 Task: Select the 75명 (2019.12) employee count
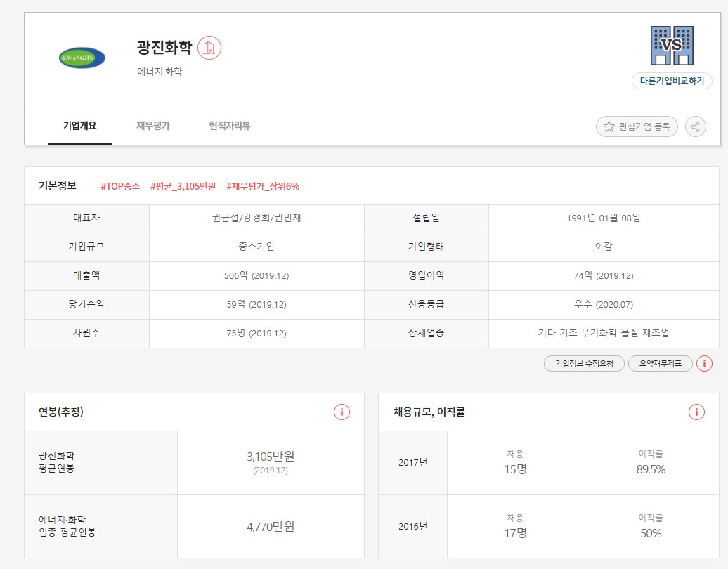click(256, 333)
